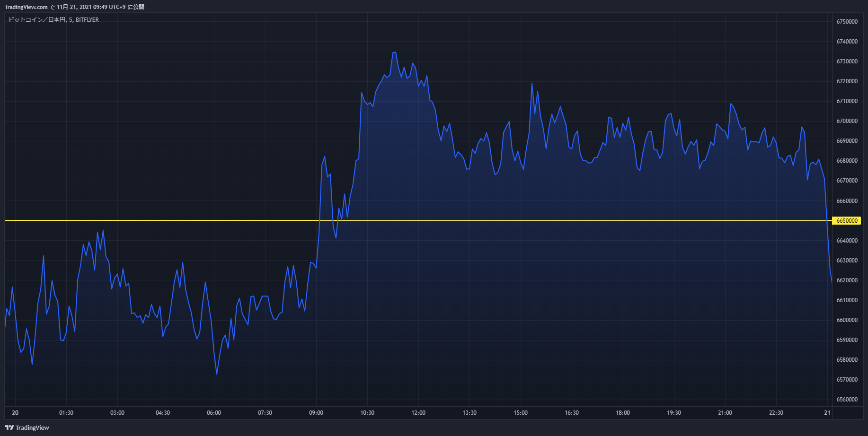Click the 6710000 price axis label
Viewport: 868px width, 436px height.
coord(847,101)
